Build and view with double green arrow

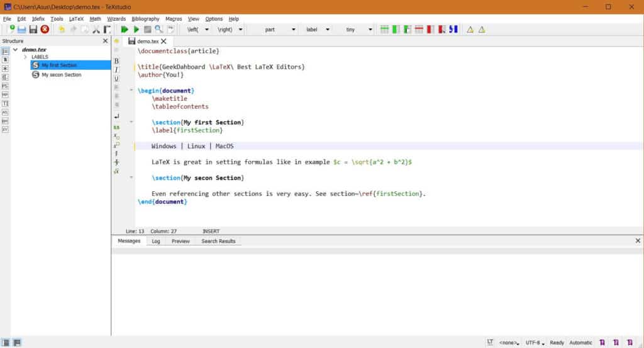[x=125, y=30]
